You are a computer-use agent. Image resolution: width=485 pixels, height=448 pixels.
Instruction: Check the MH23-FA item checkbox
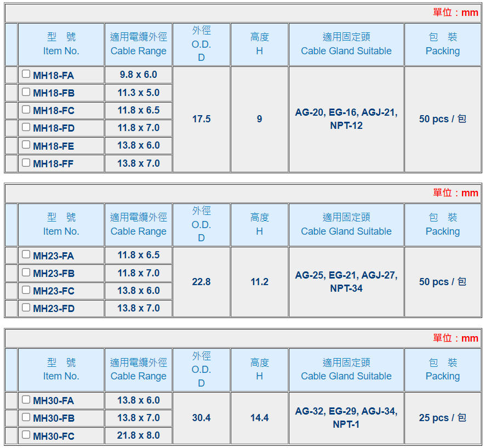click(26, 254)
